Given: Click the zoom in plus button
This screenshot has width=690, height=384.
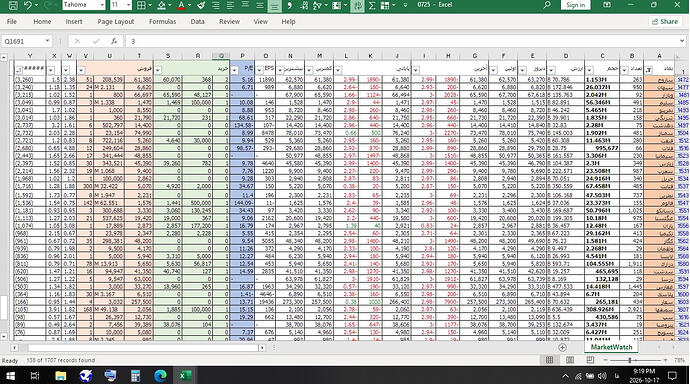Looking at the screenshot, I should point(665,360).
